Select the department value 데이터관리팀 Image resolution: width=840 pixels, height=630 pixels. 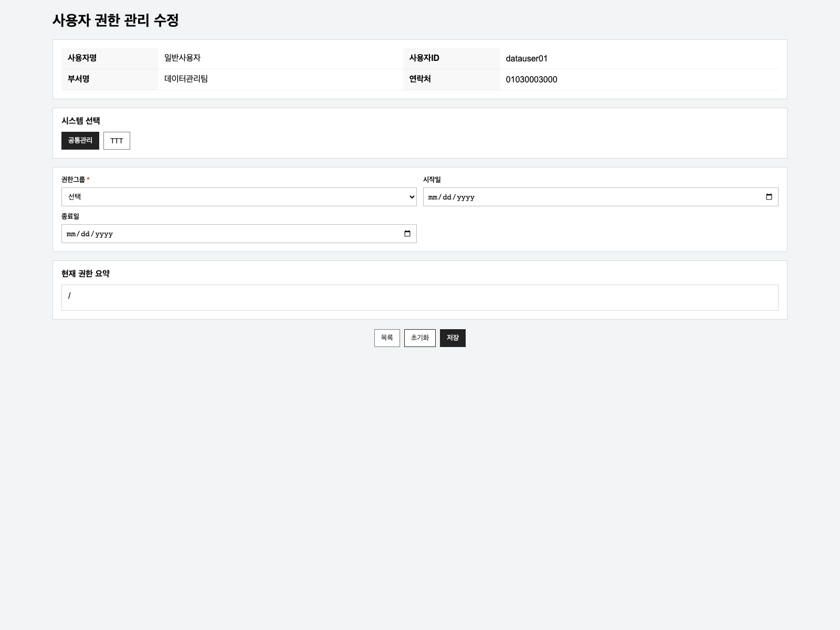(186, 79)
